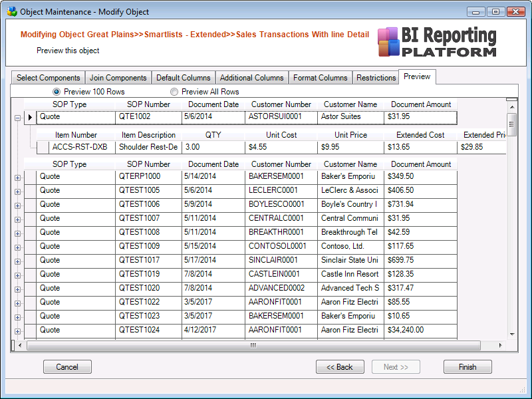Image resolution: width=532 pixels, height=399 pixels.
Task: Sort by the Document Amount column header
Action: coord(420,104)
